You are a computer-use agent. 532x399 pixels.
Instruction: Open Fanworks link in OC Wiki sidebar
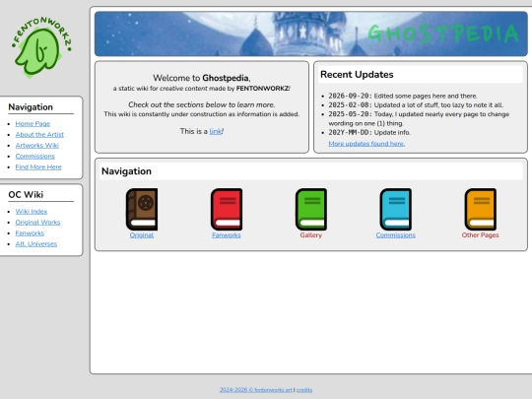coord(30,233)
